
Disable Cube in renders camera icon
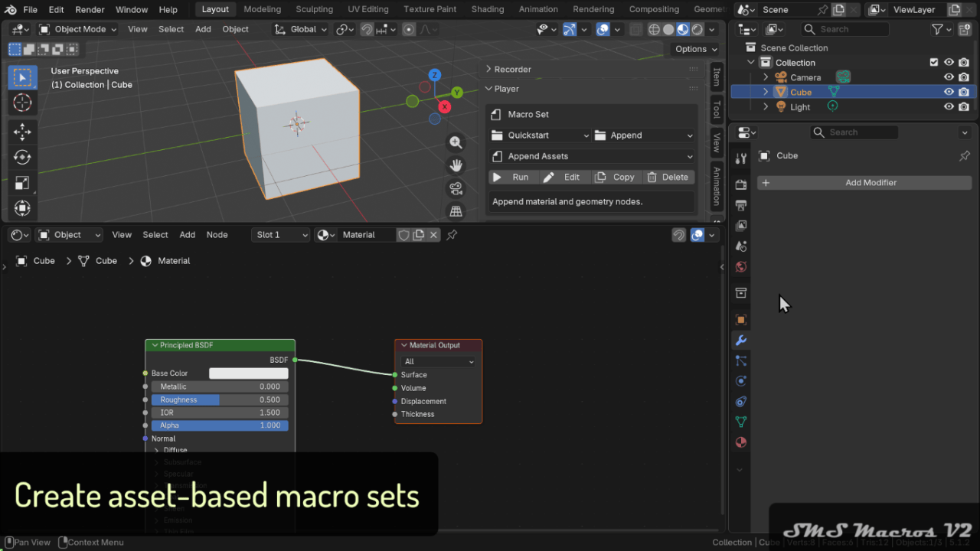click(x=964, y=92)
